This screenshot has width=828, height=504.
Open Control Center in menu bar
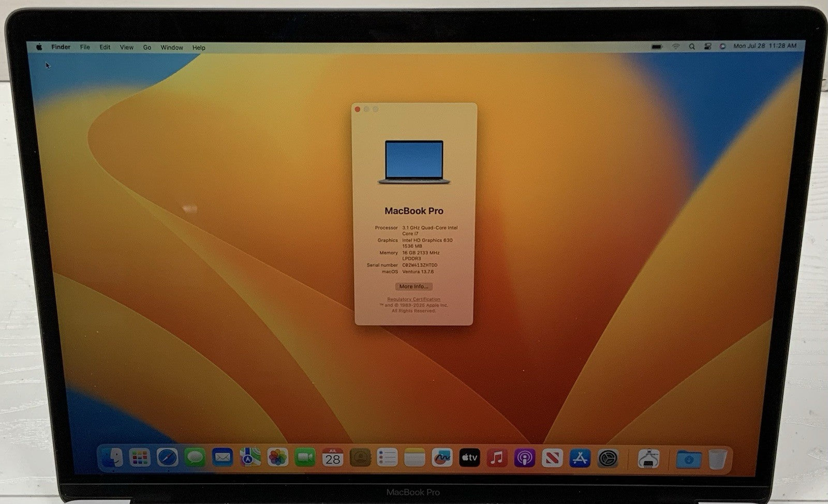tap(707, 47)
